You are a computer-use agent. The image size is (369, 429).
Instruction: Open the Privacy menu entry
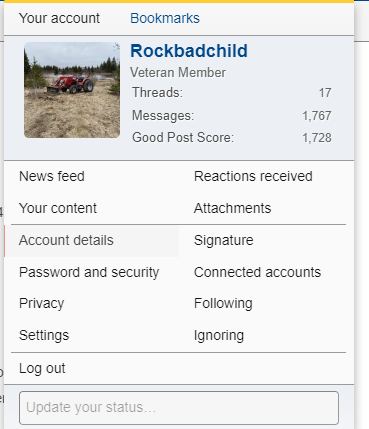point(41,304)
